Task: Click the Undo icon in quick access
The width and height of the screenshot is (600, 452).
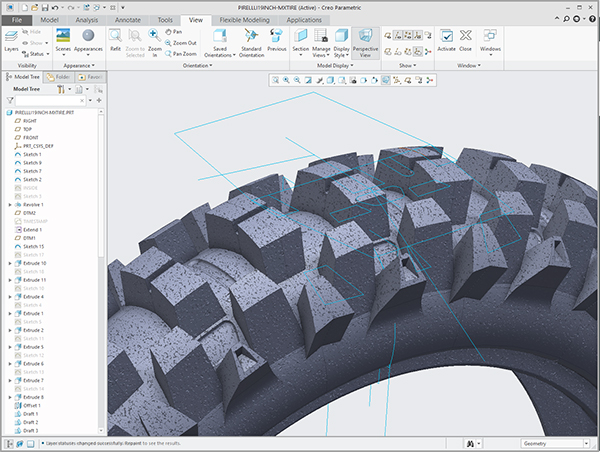Action: [x=55, y=8]
